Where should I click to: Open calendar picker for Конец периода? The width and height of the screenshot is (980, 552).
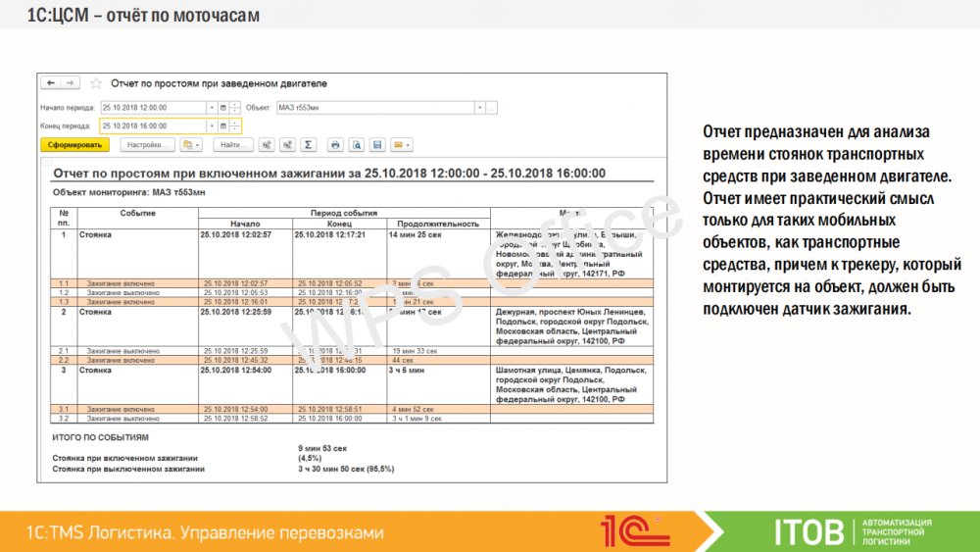[x=223, y=126]
